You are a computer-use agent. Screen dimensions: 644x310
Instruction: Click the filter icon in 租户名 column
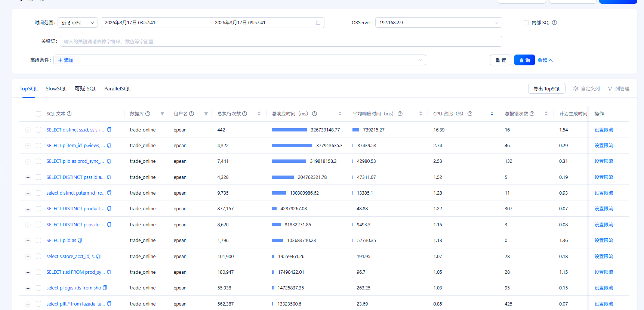(206, 114)
